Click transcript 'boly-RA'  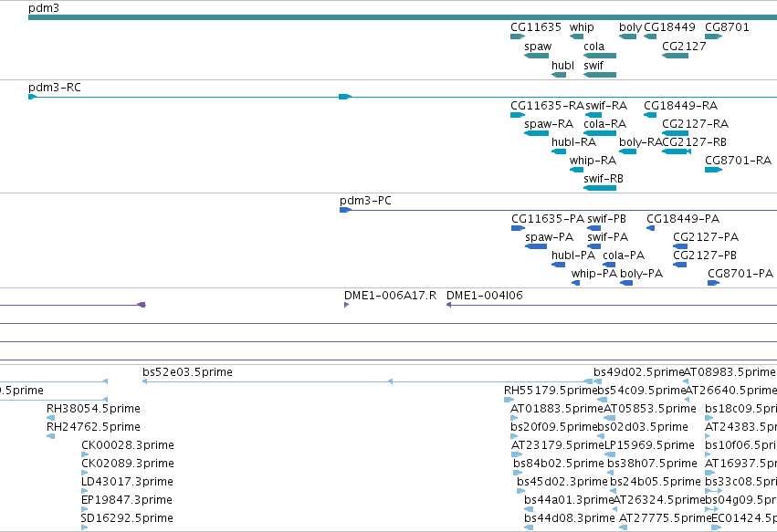point(640,142)
